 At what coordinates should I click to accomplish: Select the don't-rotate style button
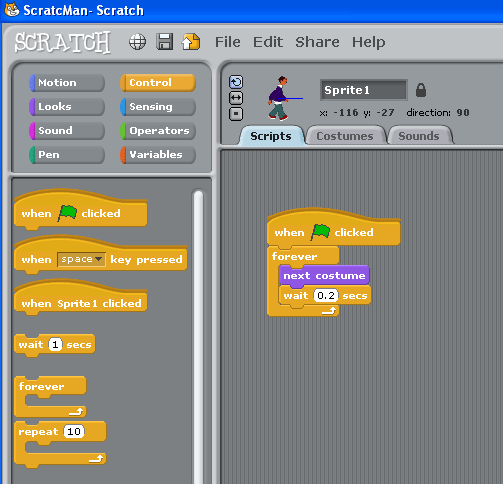coord(236,114)
